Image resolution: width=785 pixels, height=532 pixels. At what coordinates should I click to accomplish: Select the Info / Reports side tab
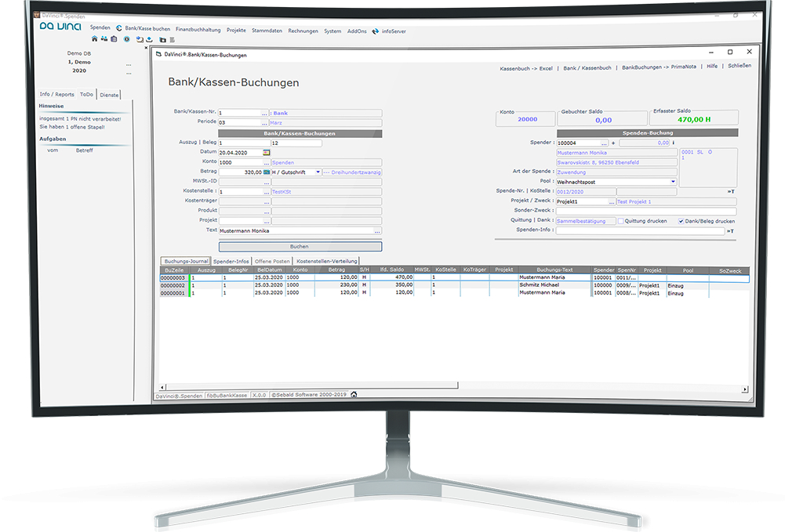coord(56,94)
